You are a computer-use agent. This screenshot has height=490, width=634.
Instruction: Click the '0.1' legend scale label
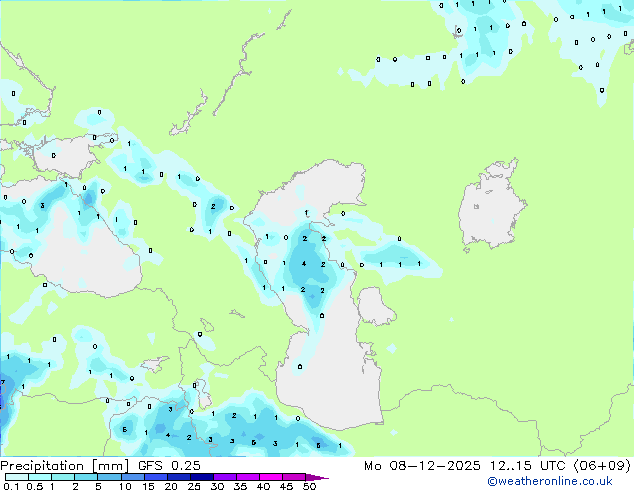pos(11,486)
